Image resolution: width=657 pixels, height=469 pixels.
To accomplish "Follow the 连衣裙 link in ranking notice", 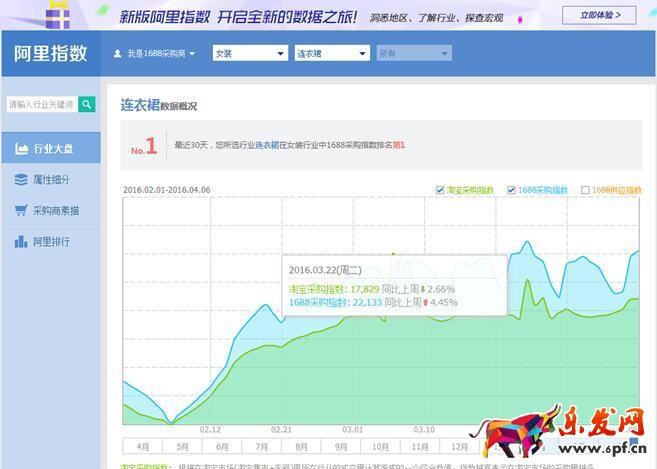I will [266, 145].
